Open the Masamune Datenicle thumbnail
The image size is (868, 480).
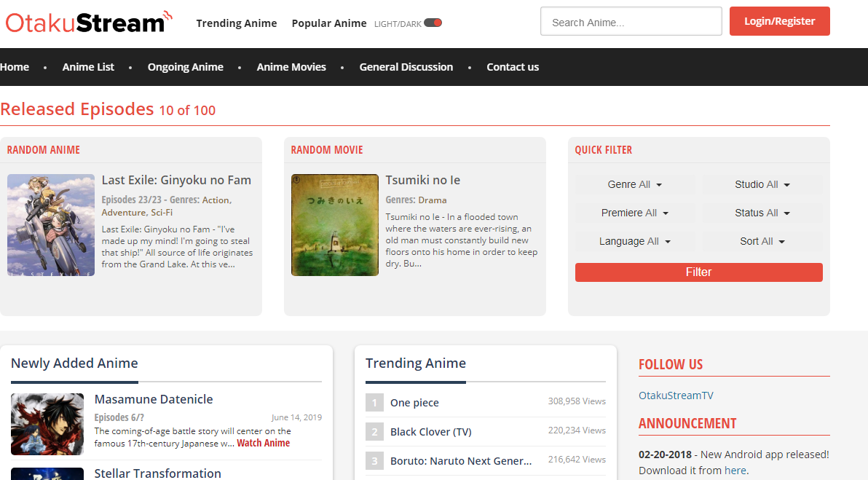pyautogui.click(x=47, y=424)
